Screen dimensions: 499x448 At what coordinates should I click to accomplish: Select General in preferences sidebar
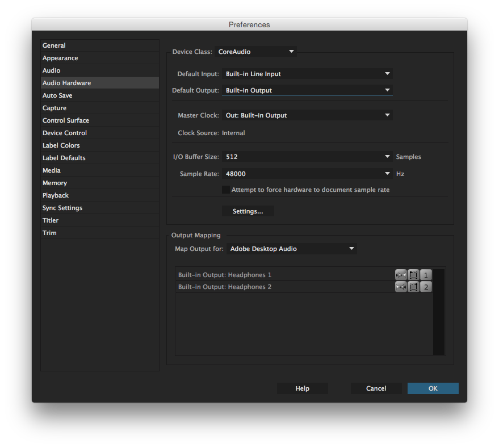[x=100, y=45]
